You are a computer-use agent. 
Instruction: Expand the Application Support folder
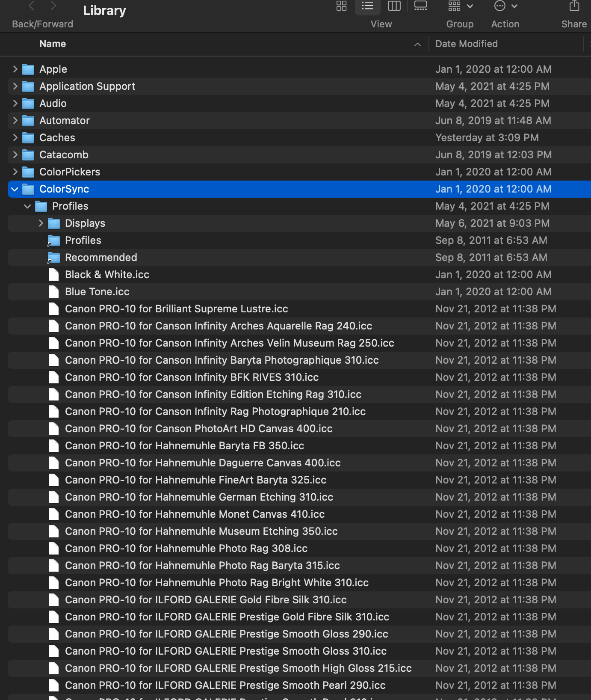pyautogui.click(x=15, y=86)
